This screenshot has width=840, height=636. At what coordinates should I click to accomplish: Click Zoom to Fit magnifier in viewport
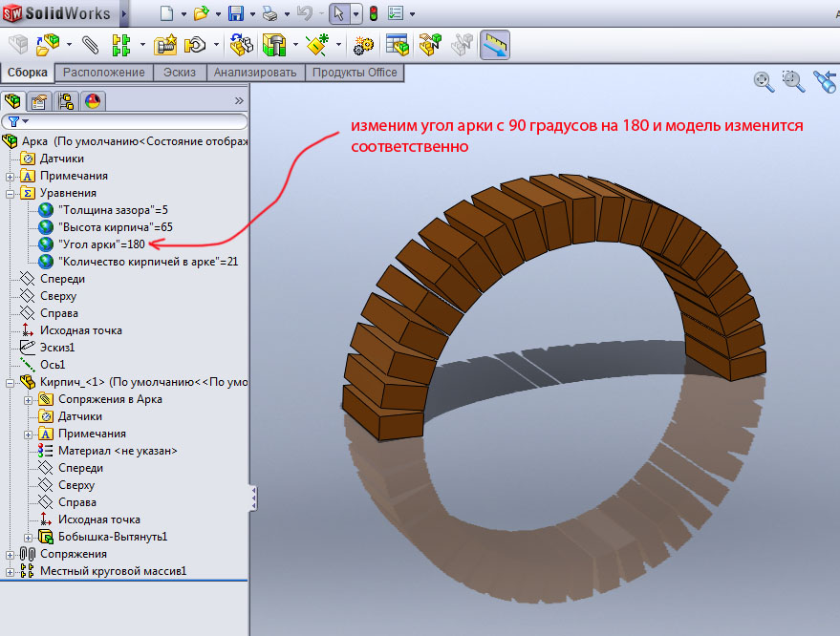point(763,81)
